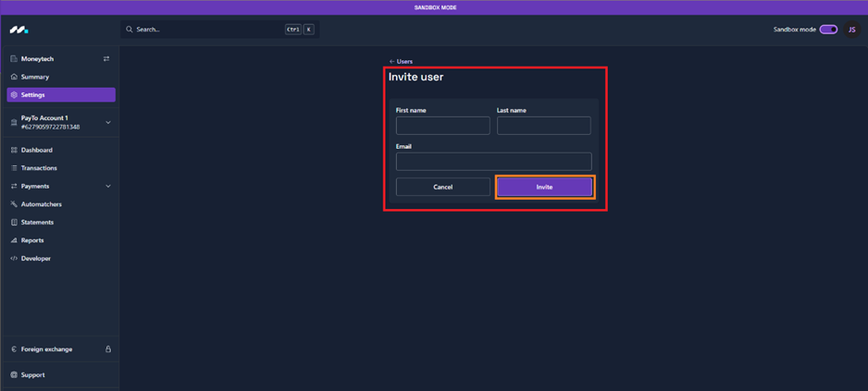Open the Automatchers section
Image resolution: width=868 pixels, height=391 pixels.
61,204
